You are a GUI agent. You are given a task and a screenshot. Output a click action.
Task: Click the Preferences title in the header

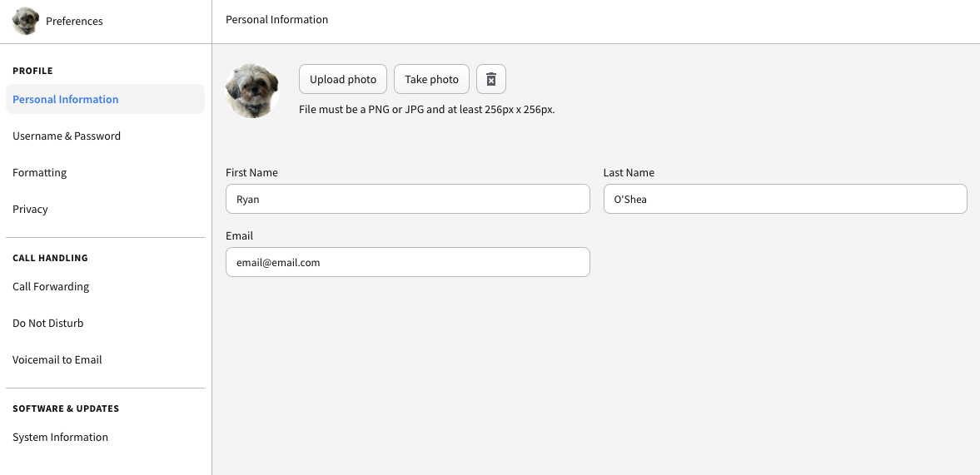point(74,22)
